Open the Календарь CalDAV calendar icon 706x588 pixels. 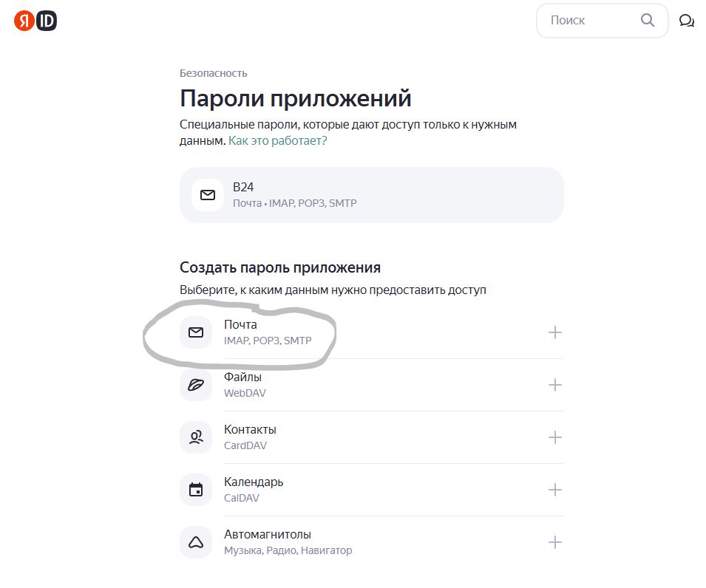(x=195, y=489)
